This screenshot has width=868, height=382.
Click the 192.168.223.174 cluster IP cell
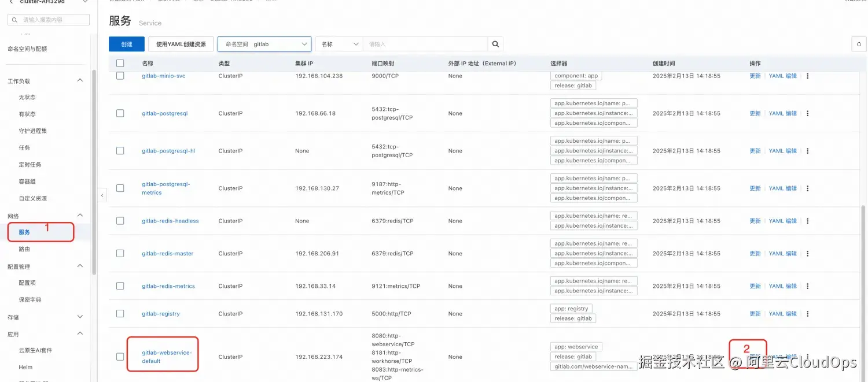[319, 357]
